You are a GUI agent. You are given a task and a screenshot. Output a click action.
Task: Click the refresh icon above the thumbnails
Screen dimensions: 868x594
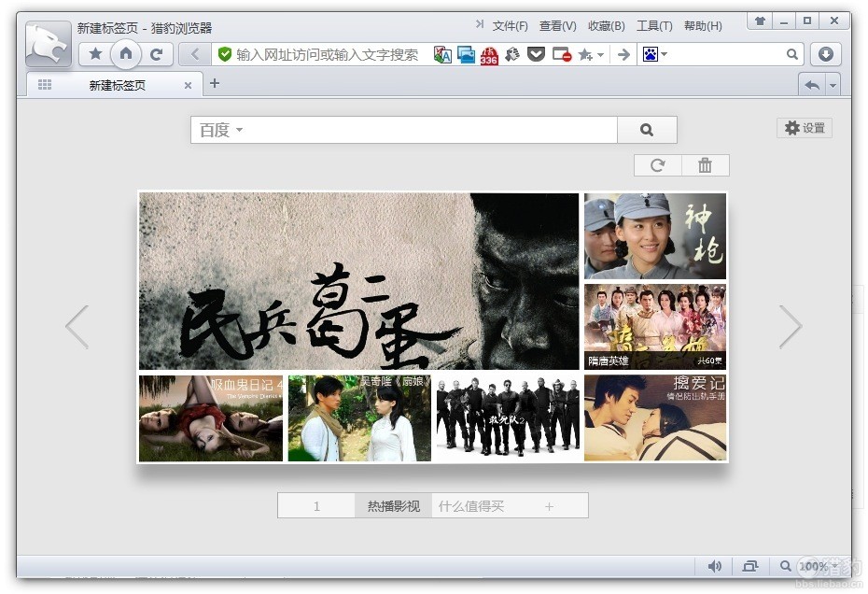point(658,165)
